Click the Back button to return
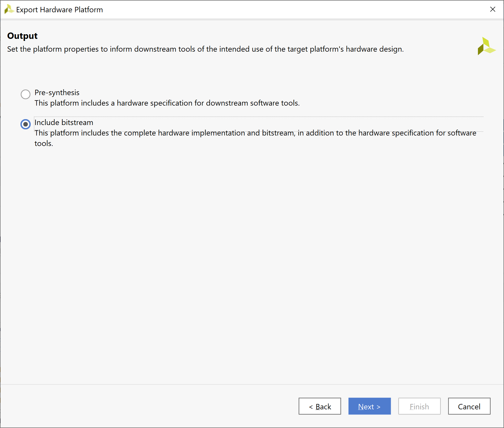This screenshot has height=428, width=504. point(320,406)
